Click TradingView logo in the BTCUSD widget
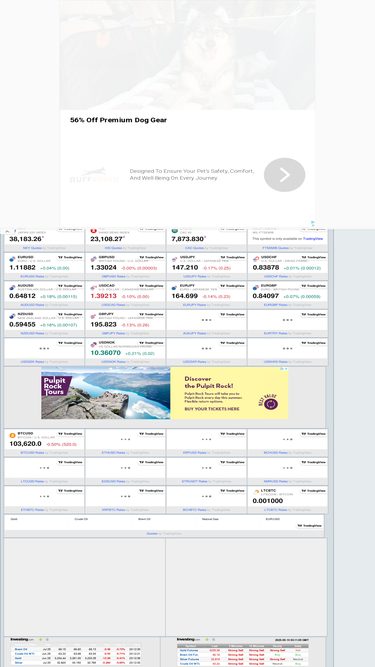Screen dimensions: 375x667 coord(70,433)
